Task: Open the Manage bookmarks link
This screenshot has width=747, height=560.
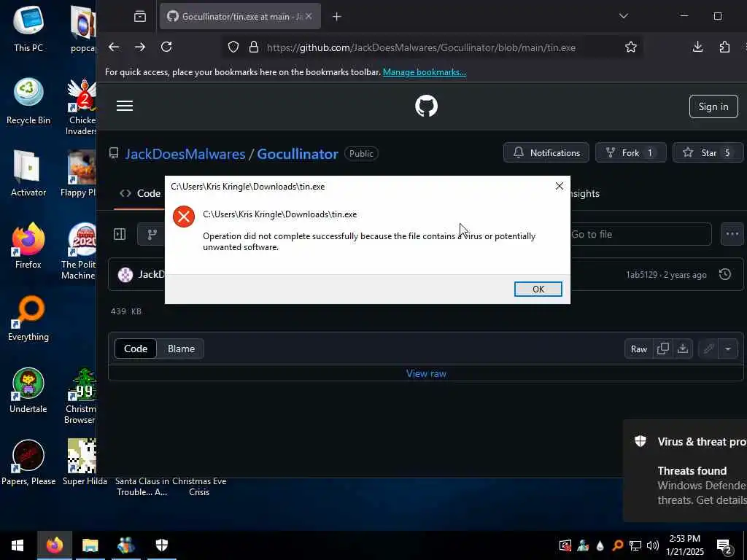Action: pyautogui.click(x=425, y=72)
